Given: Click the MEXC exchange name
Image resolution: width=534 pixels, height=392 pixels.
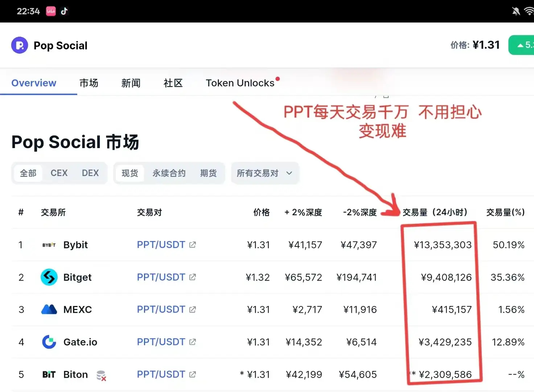Looking at the screenshot, I should tap(78, 310).
